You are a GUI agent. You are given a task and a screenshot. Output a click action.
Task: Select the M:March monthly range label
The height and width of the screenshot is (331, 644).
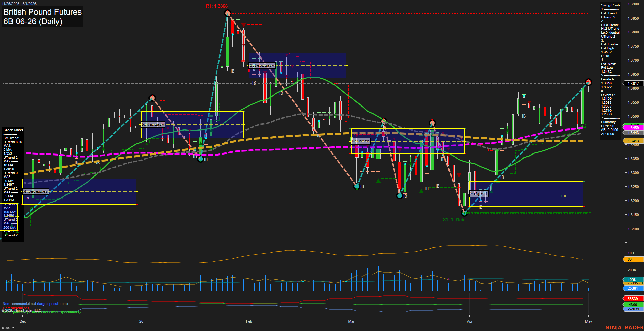[x=361, y=141]
